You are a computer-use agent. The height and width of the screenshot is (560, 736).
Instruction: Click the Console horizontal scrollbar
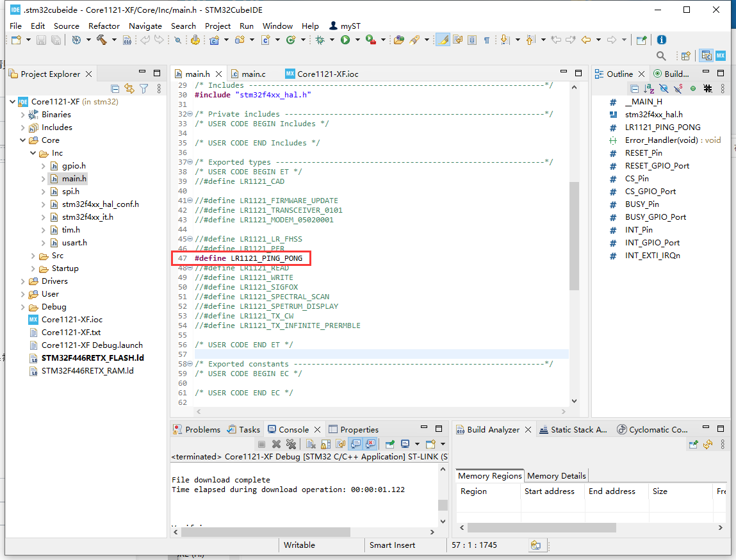point(266,532)
